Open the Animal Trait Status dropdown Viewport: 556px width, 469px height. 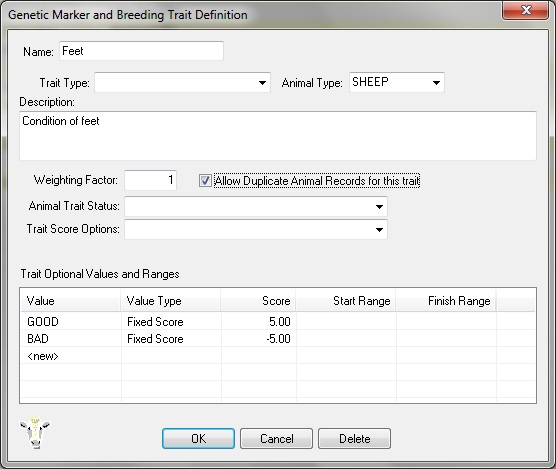coord(256,206)
